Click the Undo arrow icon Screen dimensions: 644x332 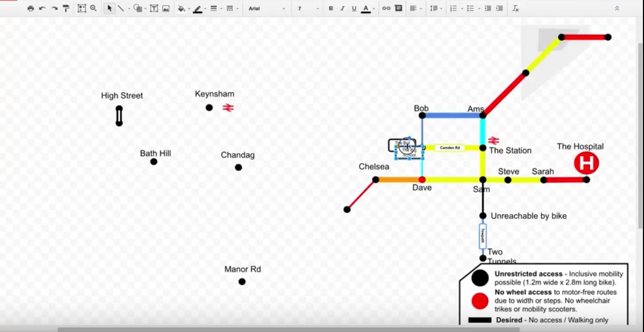coord(42,9)
